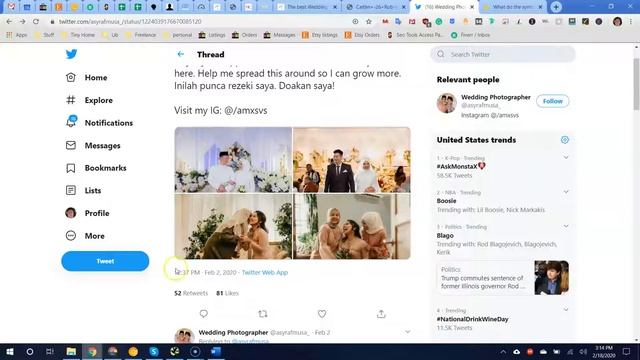This screenshot has height=360, width=640.
Task: Expand options for Boosie trend
Action: click(566, 192)
